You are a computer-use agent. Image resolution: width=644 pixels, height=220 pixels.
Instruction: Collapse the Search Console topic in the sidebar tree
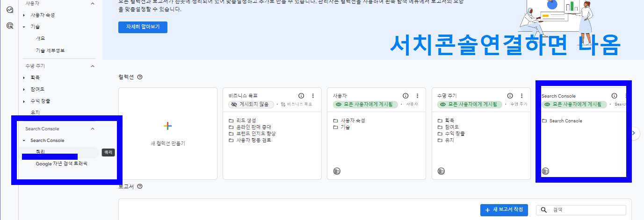tap(24, 141)
